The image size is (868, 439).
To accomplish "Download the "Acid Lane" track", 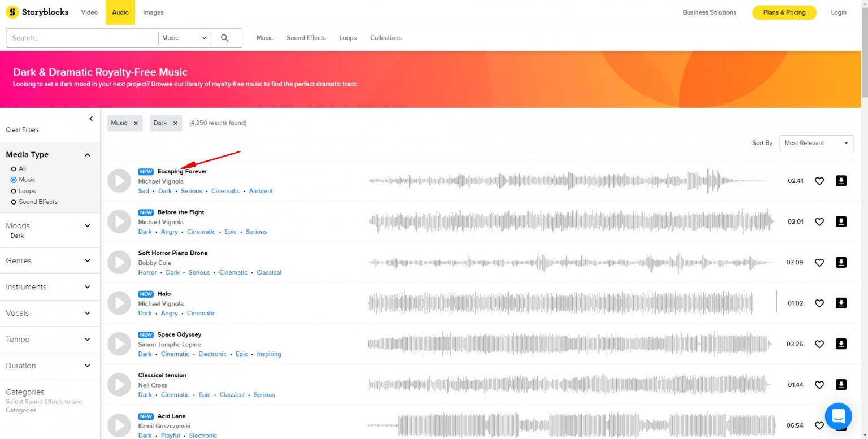I will click(841, 425).
